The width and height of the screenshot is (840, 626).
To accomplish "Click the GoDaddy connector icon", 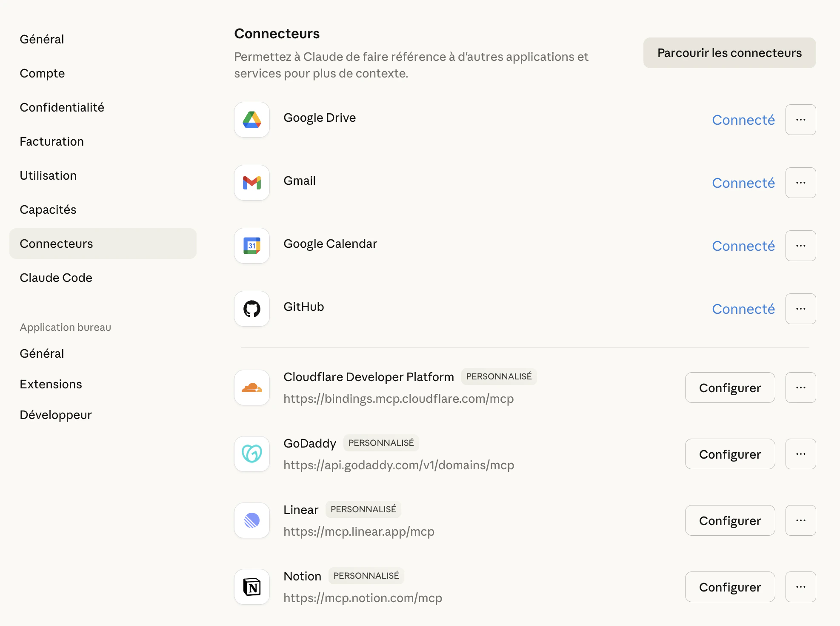I will (251, 454).
